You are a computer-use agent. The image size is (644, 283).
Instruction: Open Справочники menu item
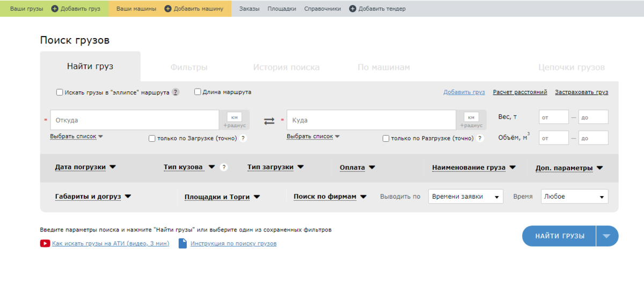(323, 9)
